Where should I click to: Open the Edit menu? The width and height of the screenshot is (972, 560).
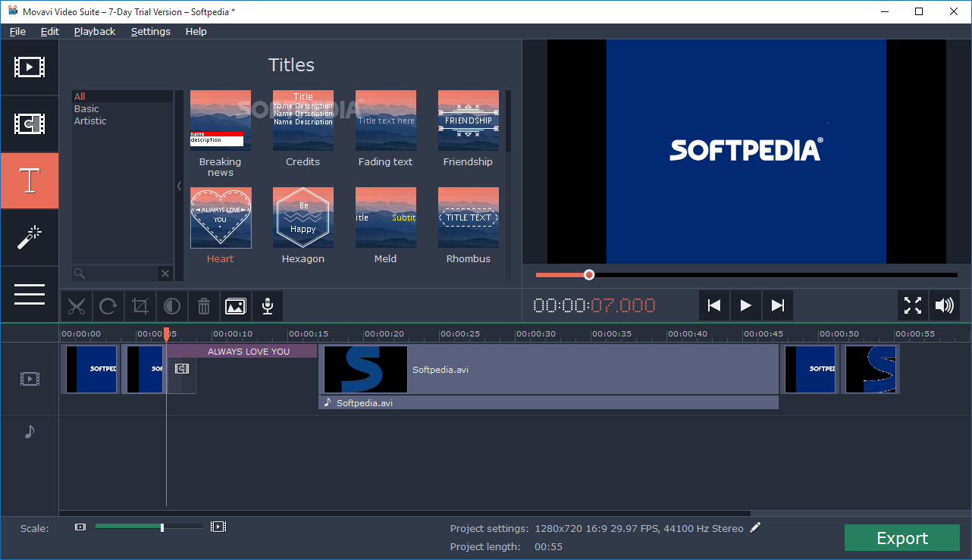click(50, 31)
